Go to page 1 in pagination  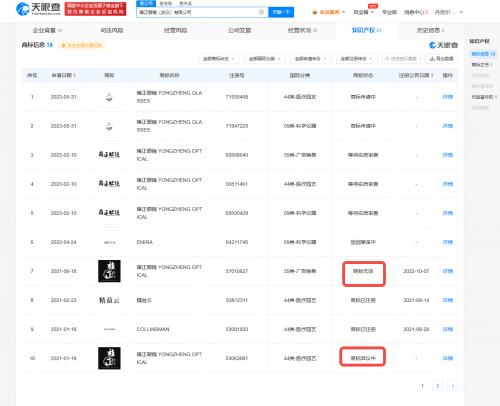[422, 386]
